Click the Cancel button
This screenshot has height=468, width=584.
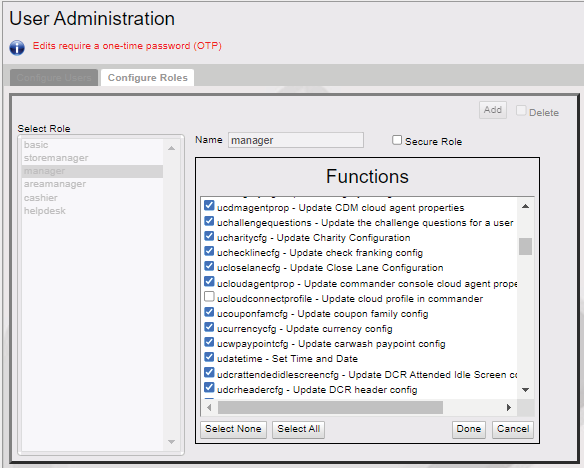(513, 429)
